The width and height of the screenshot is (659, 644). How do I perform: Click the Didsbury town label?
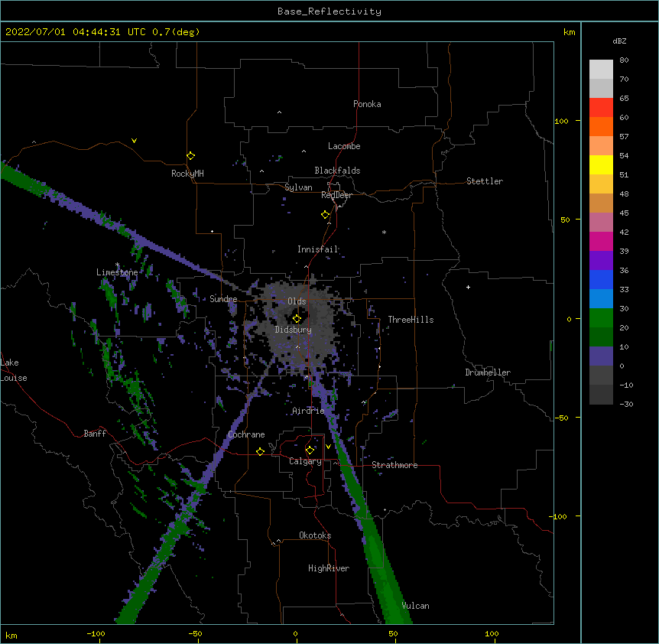point(294,330)
